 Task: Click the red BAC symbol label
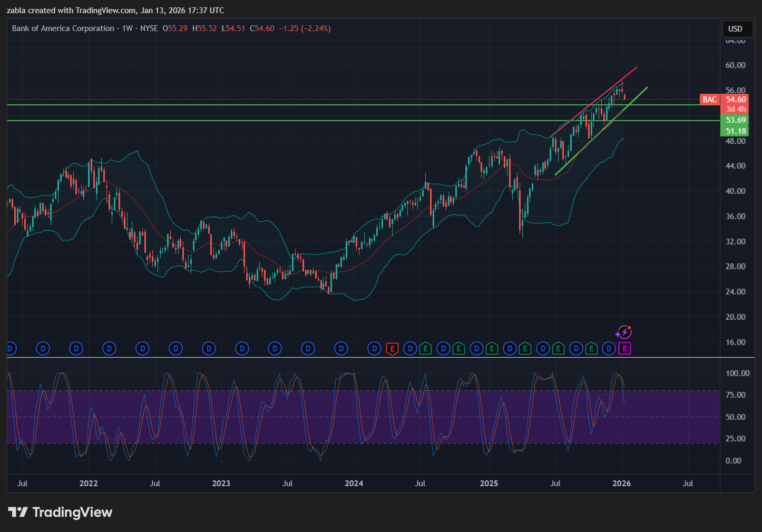(709, 100)
